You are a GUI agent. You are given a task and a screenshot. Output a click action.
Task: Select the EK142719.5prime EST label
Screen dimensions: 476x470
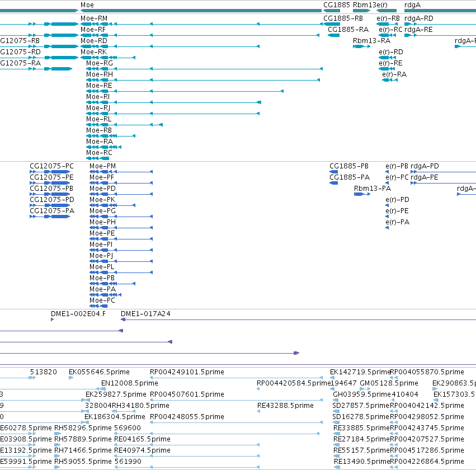tap(360, 372)
